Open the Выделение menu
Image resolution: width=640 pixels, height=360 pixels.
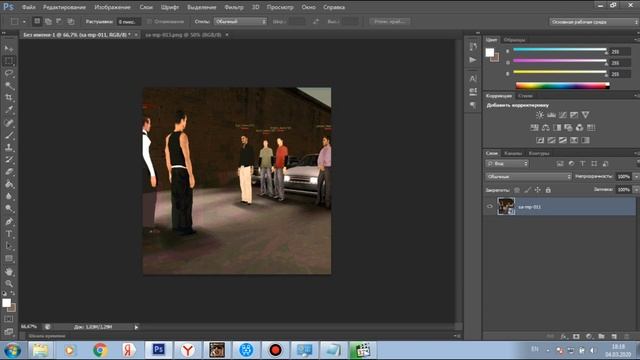202,7
